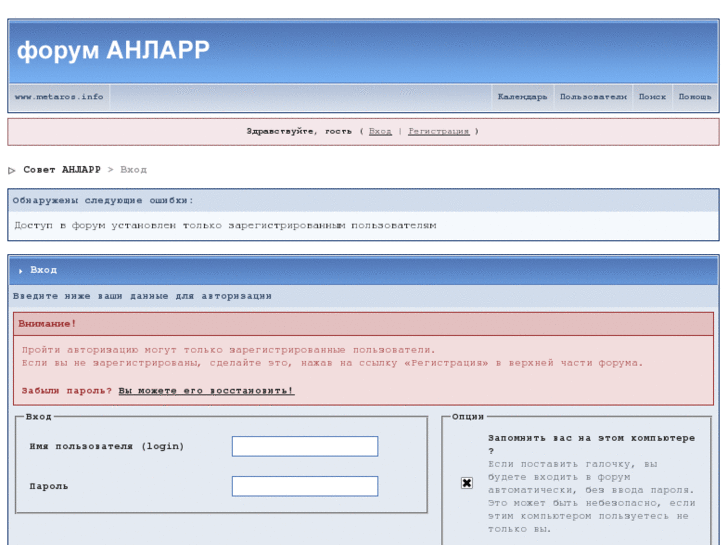This screenshot has width=727, height=545.
Task: Click the password recovery link
Action: point(206,391)
